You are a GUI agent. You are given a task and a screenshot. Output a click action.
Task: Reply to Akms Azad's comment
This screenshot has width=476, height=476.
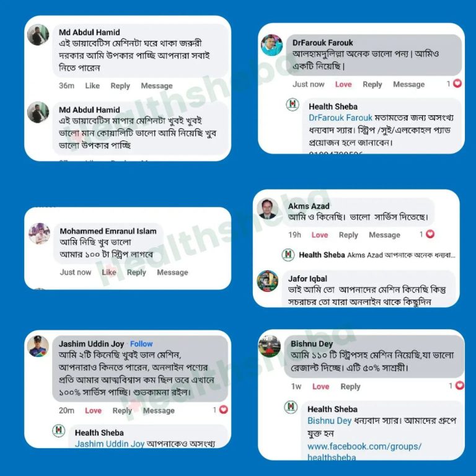[348, 235]
